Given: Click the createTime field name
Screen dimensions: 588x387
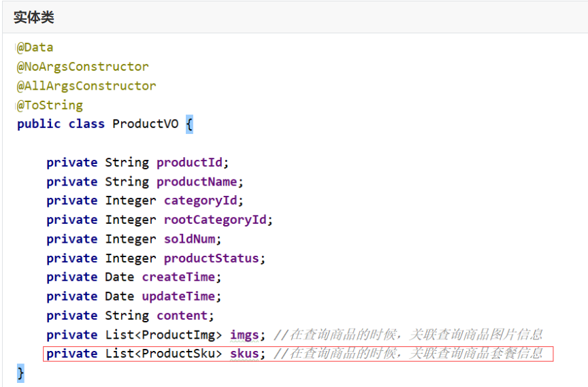Looking at the screenshot, I should coord(178,277).
